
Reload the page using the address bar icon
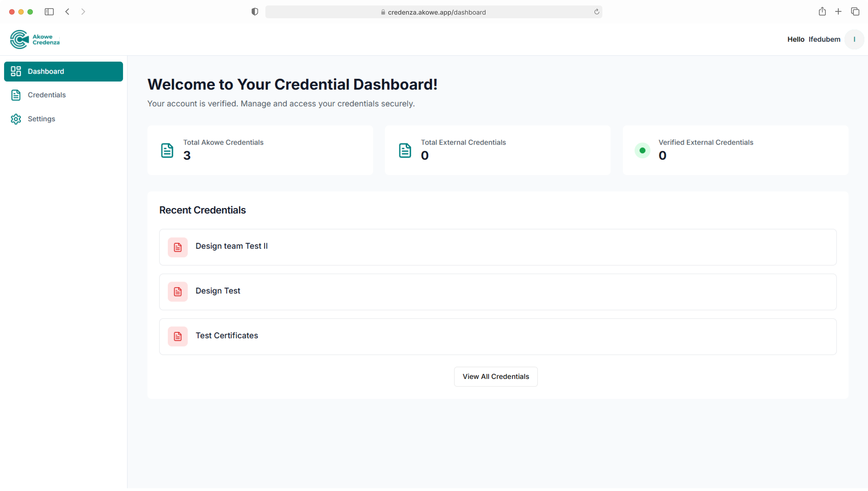(x=596, y=12)
